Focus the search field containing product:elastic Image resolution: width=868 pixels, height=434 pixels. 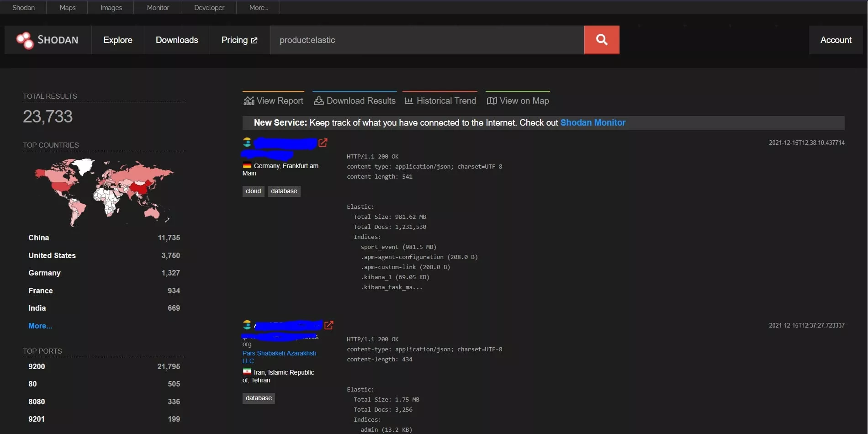coord(427,40)
